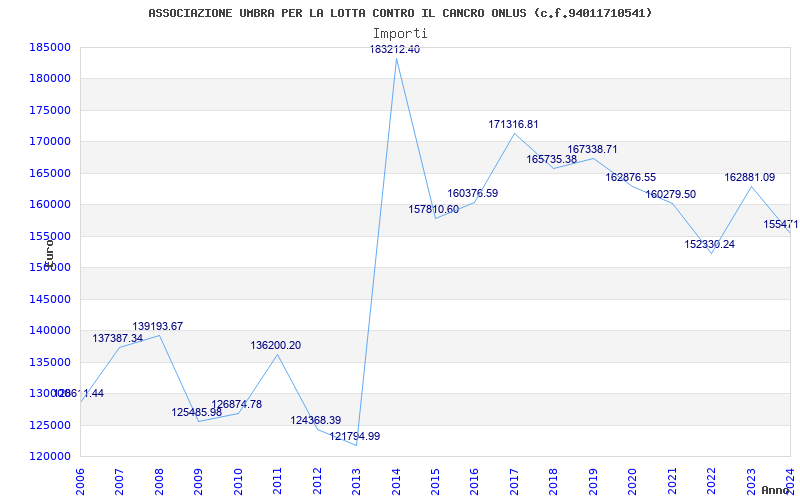The image size is (800, 500).
Task: Select the data label 139193.67
Action: pyautogui.click(x=158, y=327)
